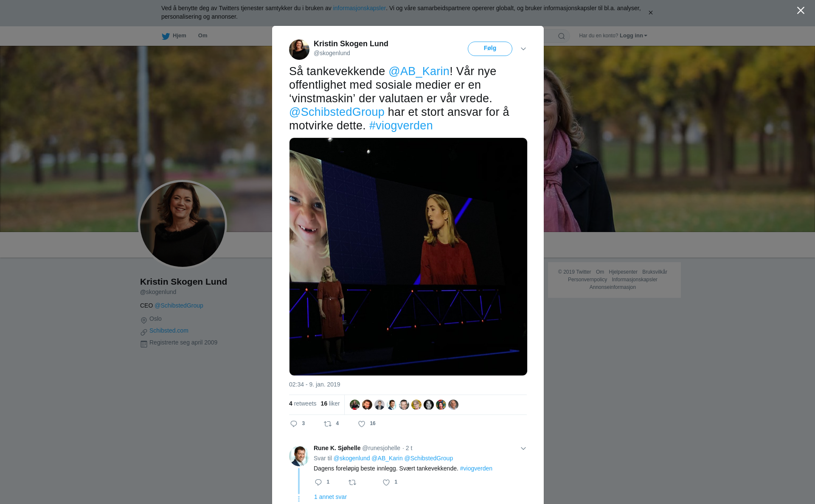Open the Logg inn dropdown
This screenshot has height=504, width=815.
pos(633,36)
